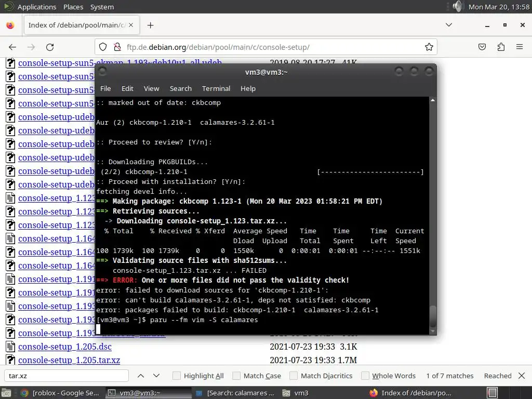The height and width of the screenshot is (399, 532).
Task: Click the terminal scrollbar up arrow
Action: coord(433,100)
